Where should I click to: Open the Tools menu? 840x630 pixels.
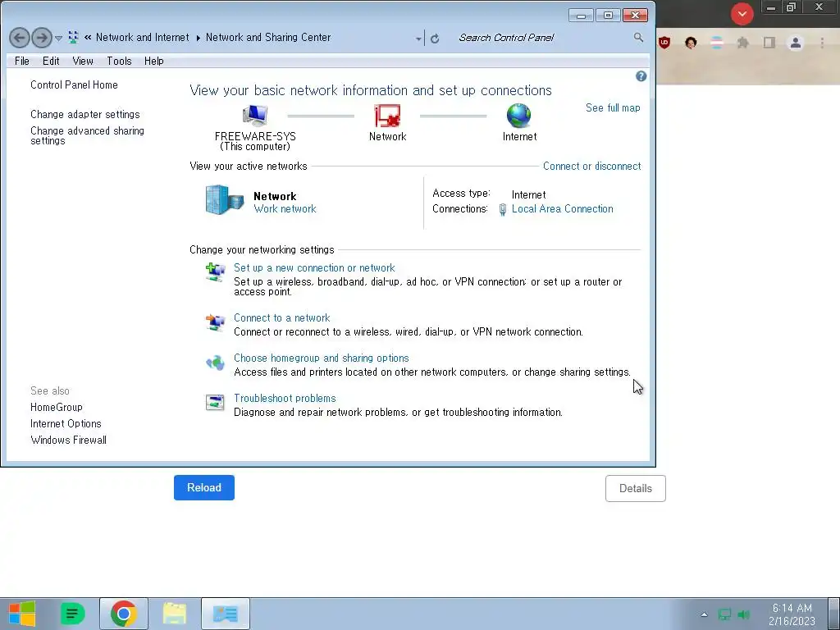119,61
